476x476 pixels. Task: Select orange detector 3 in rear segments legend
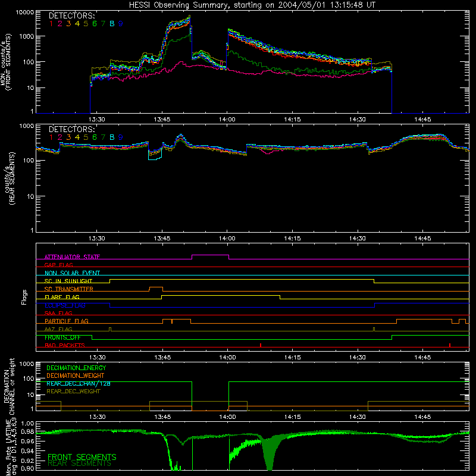point(68,137)
